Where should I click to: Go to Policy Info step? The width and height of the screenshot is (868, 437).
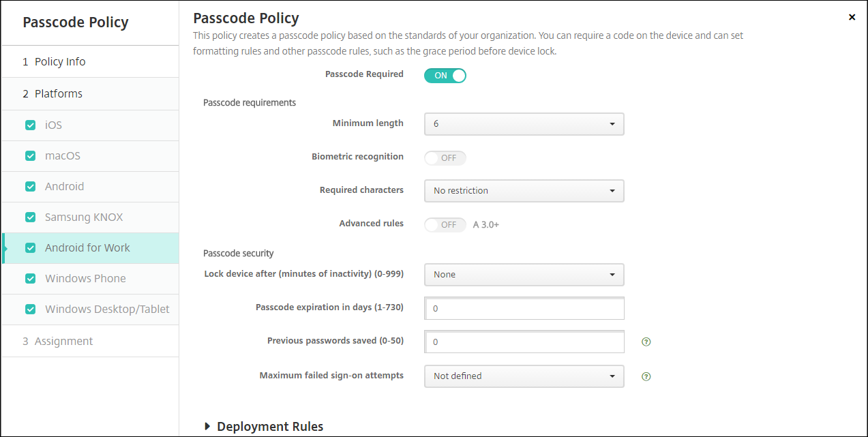(60, 61)
